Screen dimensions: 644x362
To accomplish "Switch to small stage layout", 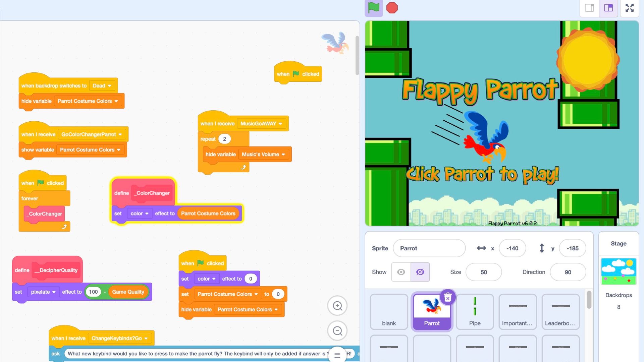I will click(589, 8).
